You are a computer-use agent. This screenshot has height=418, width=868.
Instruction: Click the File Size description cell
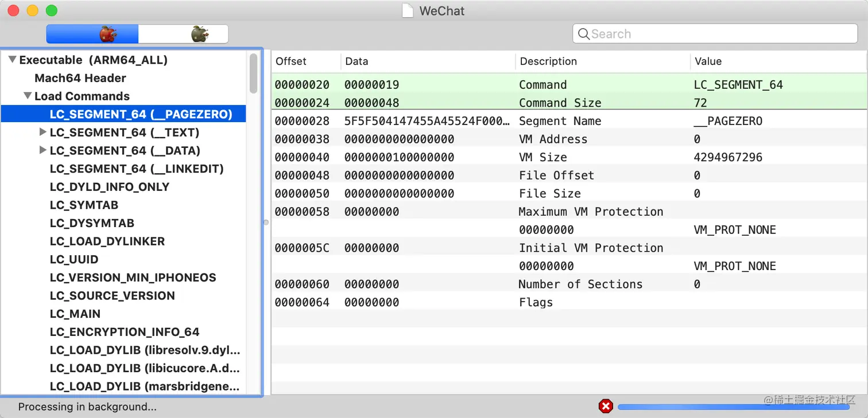coord(550,194)
